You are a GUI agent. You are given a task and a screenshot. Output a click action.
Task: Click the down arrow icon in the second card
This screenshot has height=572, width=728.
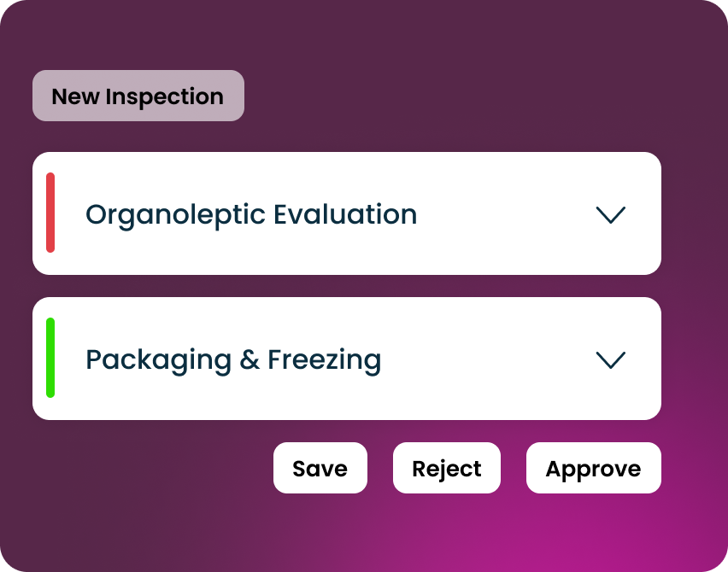[x=610, y=359]
